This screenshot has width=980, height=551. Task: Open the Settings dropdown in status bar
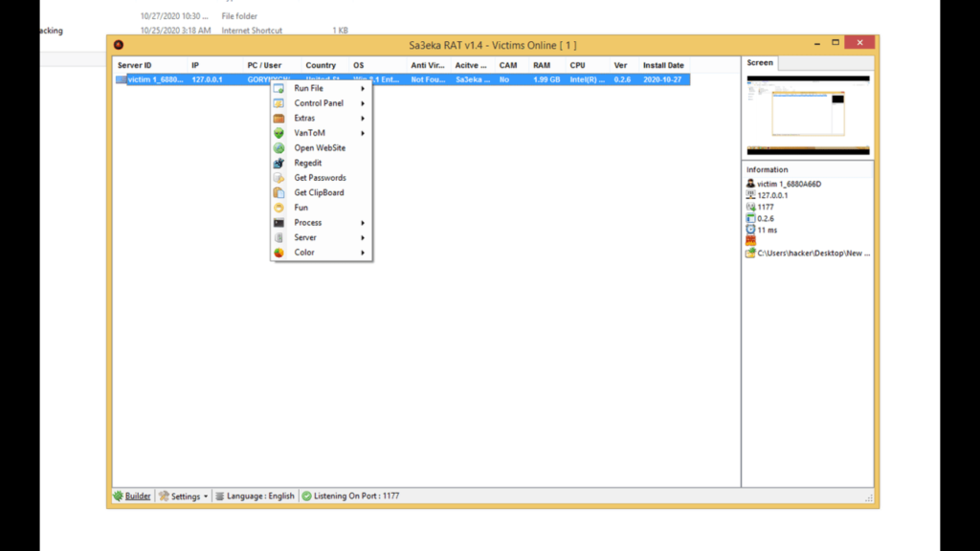point(183,496)
